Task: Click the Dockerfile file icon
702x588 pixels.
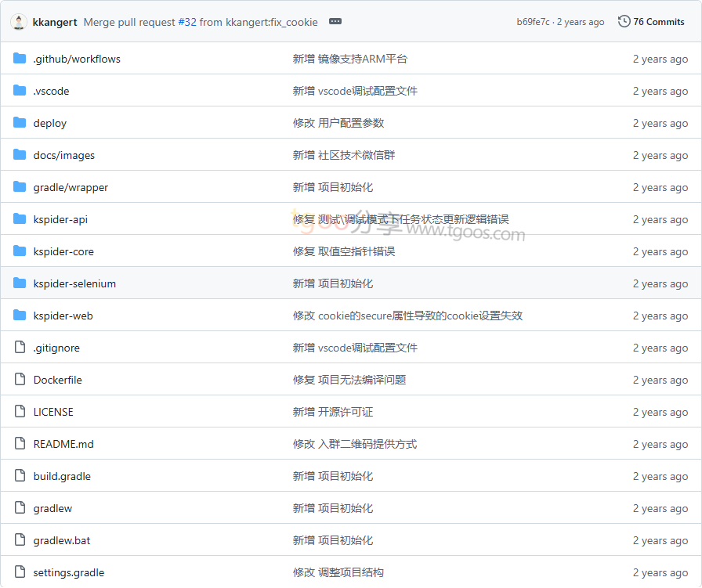Action: tap(20, 380)
